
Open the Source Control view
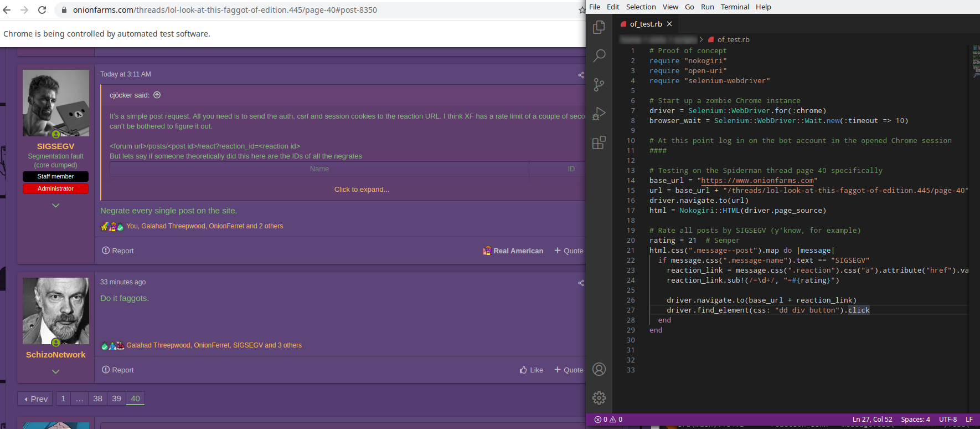599,85
